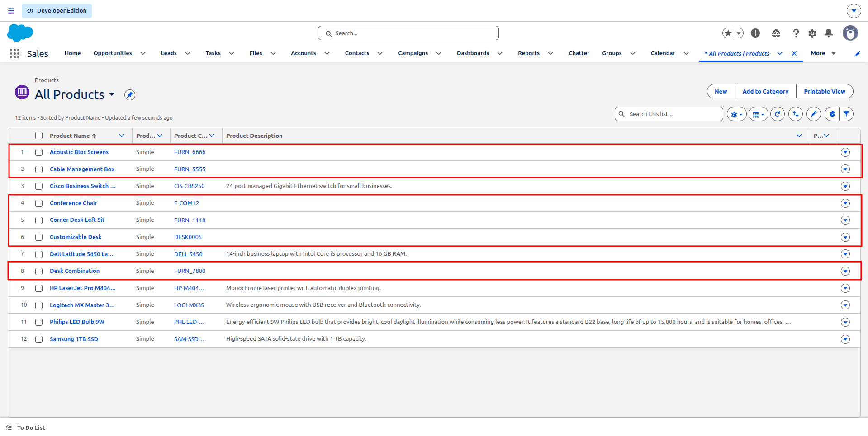Open the Chatter tab
The image size is (868, 436).
coord(579,53)
